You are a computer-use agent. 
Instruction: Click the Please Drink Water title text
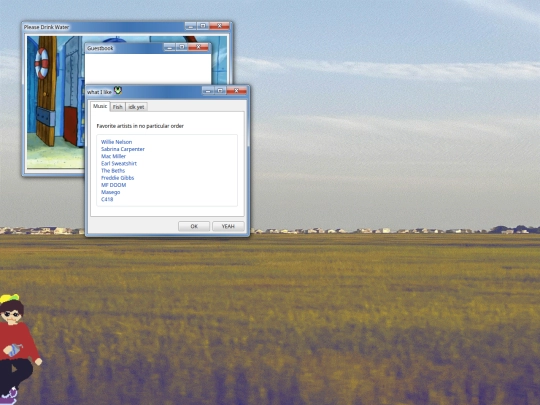point(46,27)
